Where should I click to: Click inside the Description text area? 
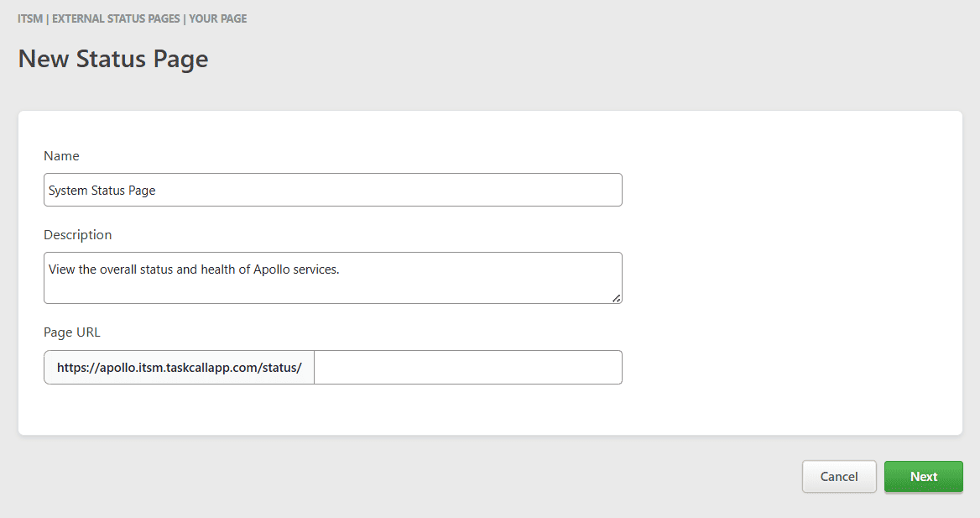(x=332, y=287)
